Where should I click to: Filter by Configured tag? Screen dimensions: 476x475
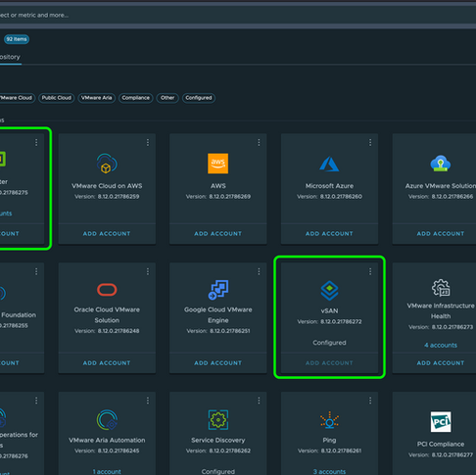(199, 98)
